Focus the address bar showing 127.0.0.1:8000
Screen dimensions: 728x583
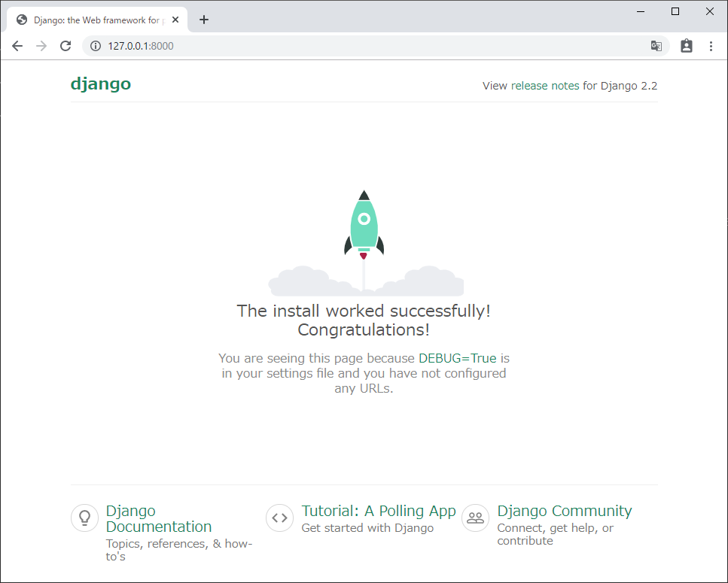click(x=376, y=46)
